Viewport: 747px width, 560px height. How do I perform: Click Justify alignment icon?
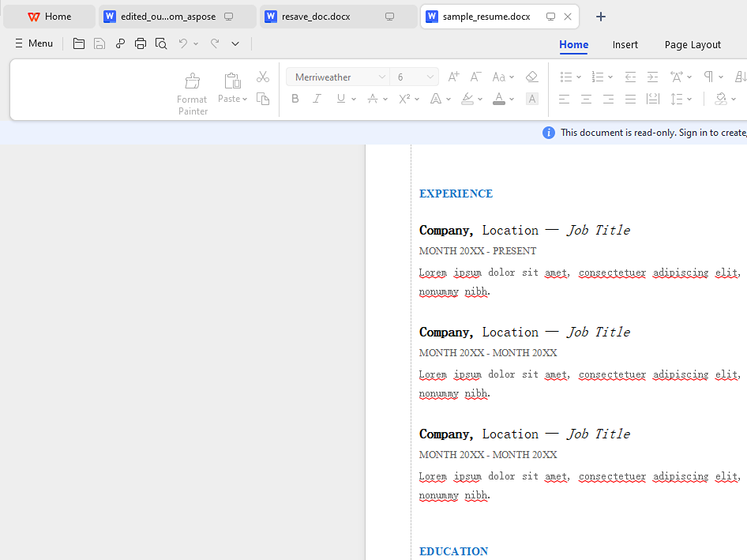630,99
